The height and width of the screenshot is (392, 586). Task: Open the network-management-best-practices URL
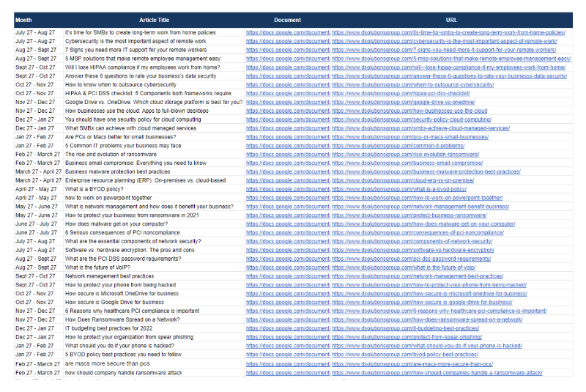(x=418, y=276)
